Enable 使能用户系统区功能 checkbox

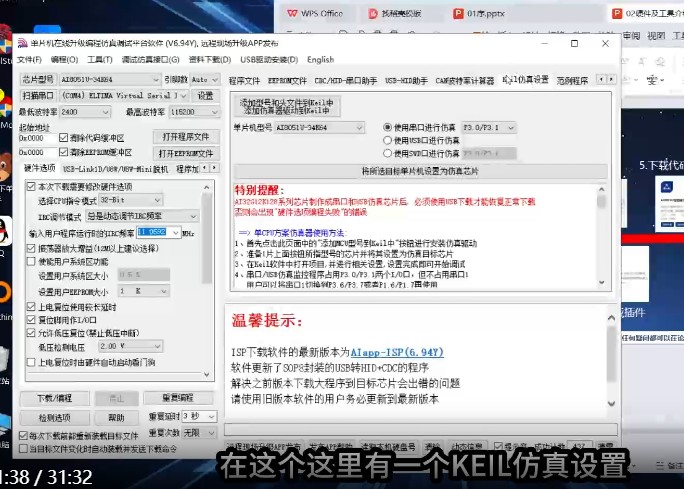tap(31, 261)
